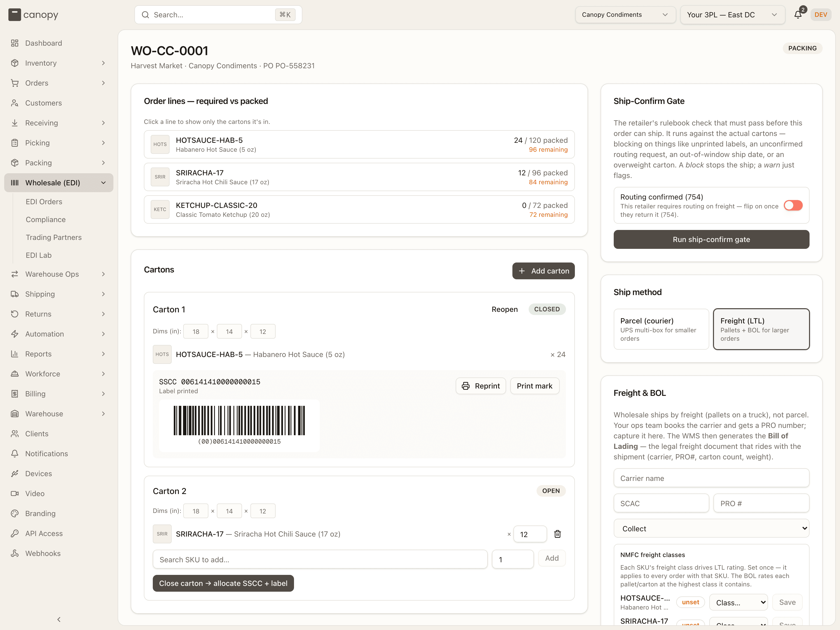Screen dimensions: 840x630
Task: Open EDI Lab submenu item
Action: pyautogui.click(x=39, y=255)
